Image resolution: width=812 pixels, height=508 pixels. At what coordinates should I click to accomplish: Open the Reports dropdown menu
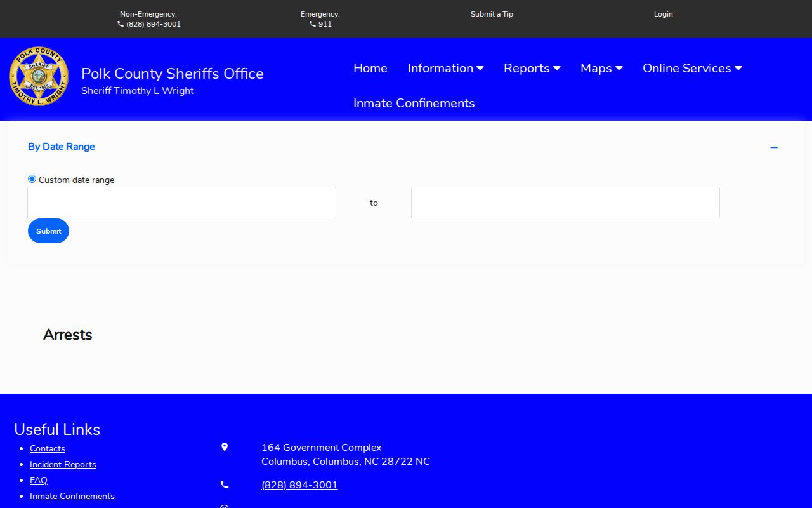(532, 68)
